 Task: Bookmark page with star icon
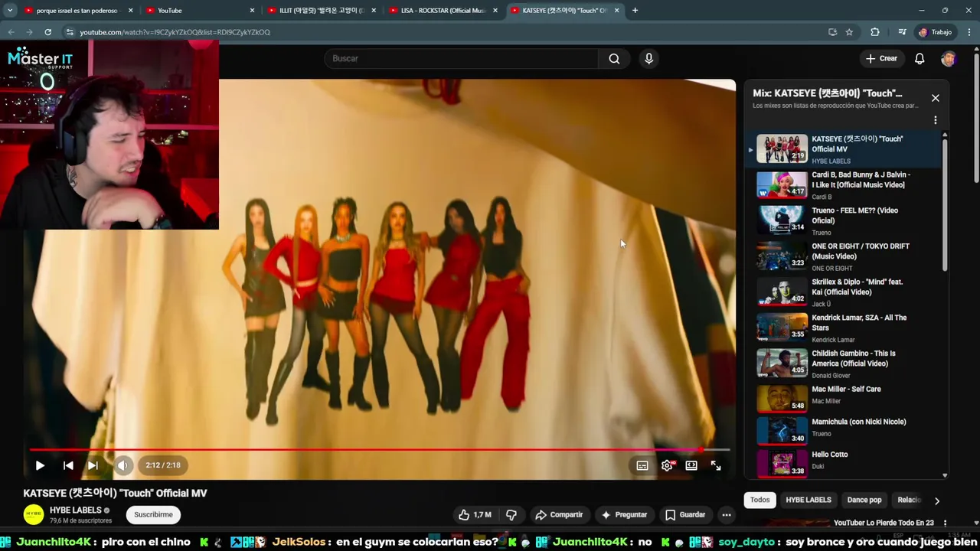click(849, 32)
